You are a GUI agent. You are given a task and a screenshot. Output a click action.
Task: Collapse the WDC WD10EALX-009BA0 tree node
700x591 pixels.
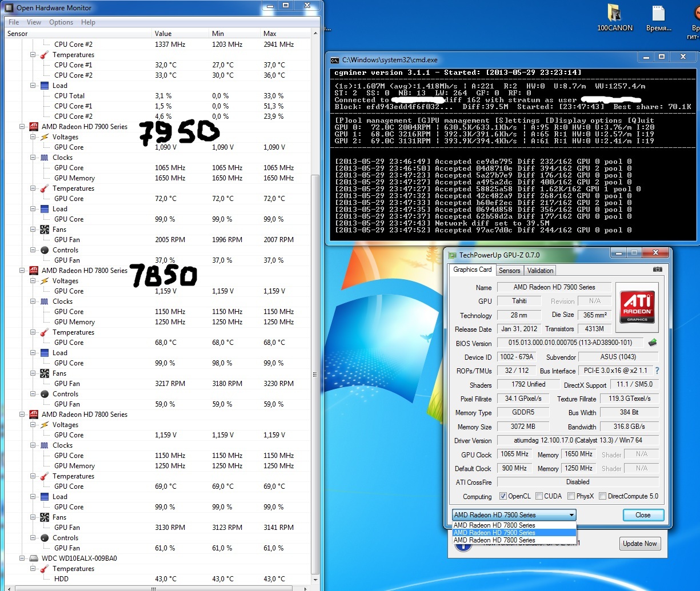22,558
